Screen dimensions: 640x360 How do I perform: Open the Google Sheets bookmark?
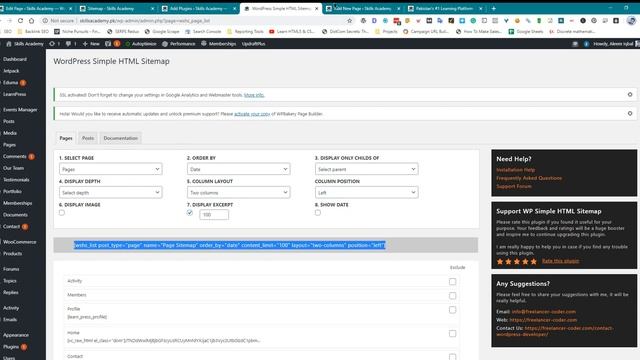(526, 31)
